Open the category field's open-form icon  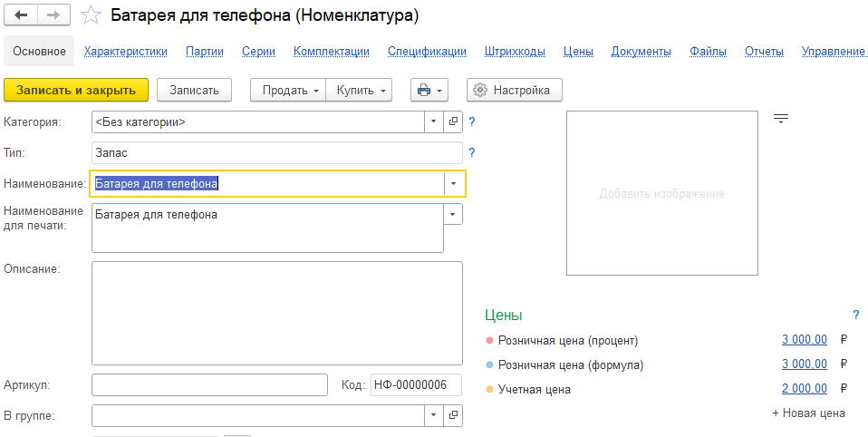[x=453, y=121]
